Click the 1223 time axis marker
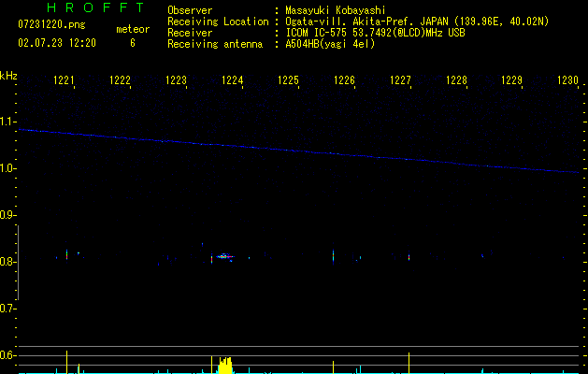 coord(177,80)
